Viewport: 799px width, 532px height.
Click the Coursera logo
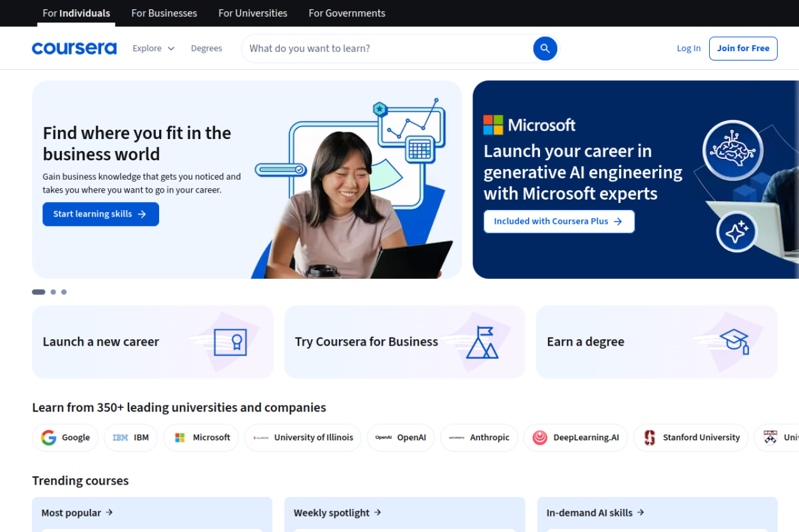click(74, 48)
